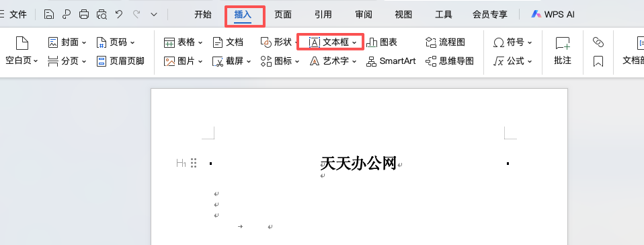Expand the 公式 dropdown arrow
644x245 pixels.
pyautogui.click(x=530, y=61)
